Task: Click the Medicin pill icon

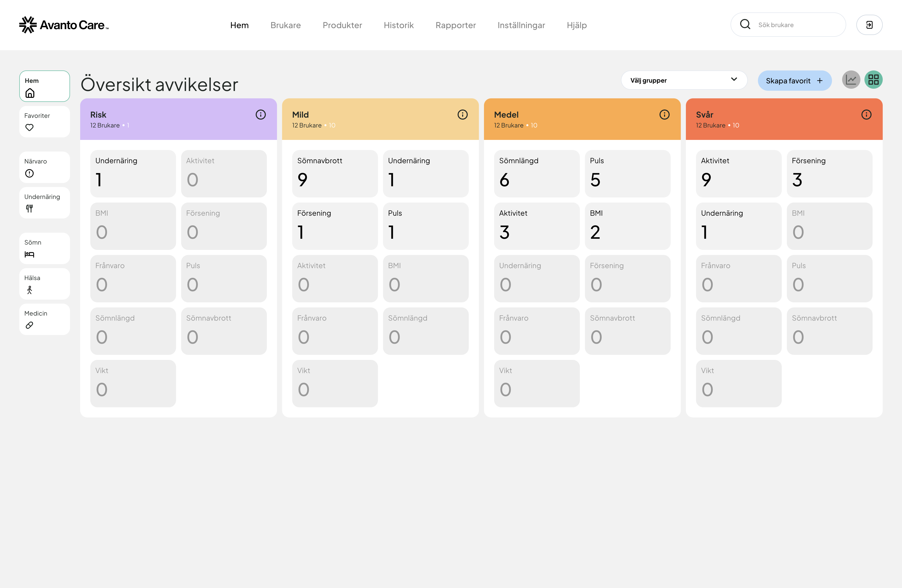Action: [29, 325]
